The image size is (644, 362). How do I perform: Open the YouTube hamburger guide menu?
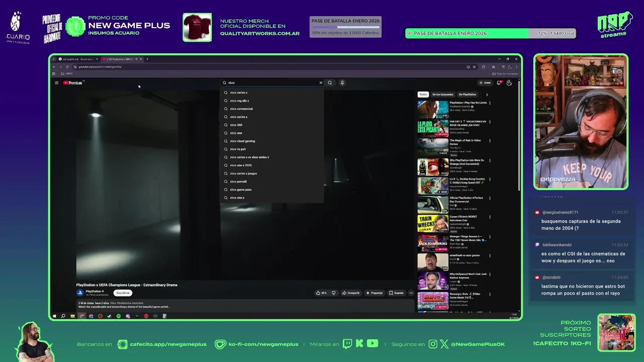click(56, 82)
